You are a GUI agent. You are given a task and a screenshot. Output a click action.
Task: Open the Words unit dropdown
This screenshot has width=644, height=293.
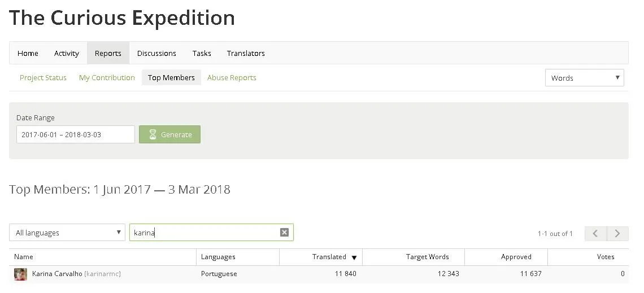coord(585,77)
